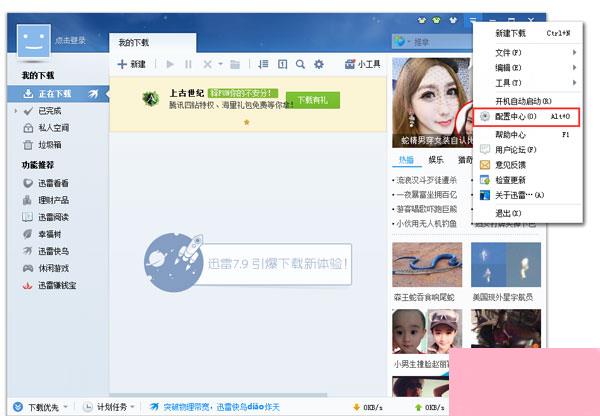Open 垃圾箱 trash in the sidebar
The height and width of the screenshot is (416, 600).
pos(42,145)
